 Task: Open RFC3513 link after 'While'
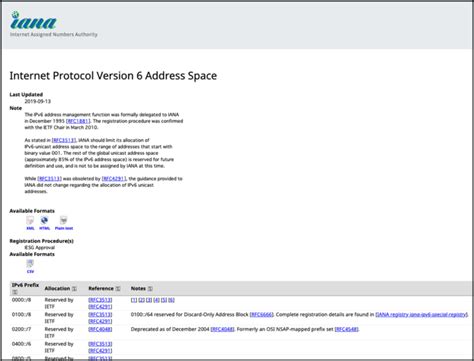coord(49,179)
